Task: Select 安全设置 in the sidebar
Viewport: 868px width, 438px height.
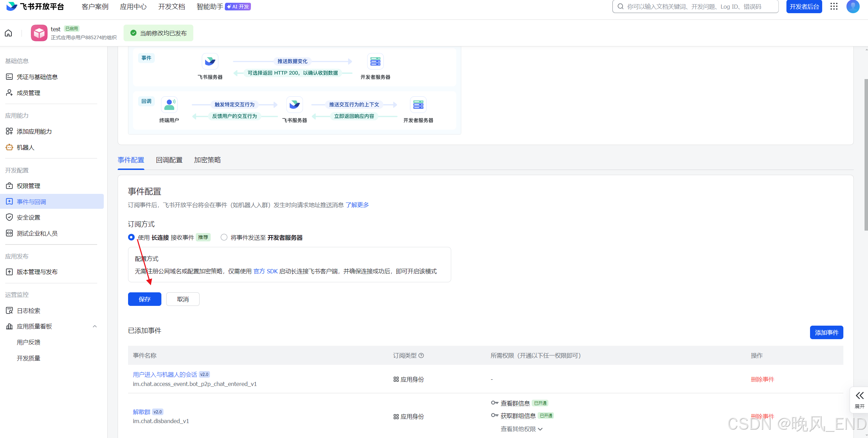Action: click(28, 217)
